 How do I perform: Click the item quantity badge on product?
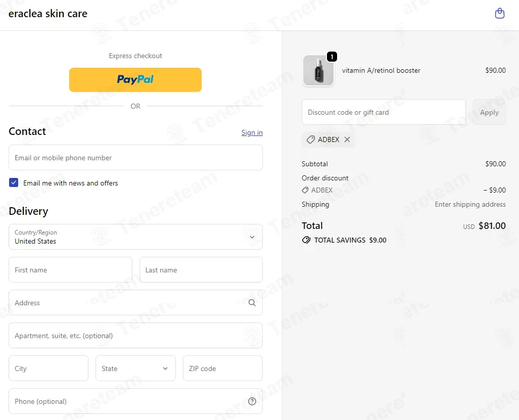(332, 57)
